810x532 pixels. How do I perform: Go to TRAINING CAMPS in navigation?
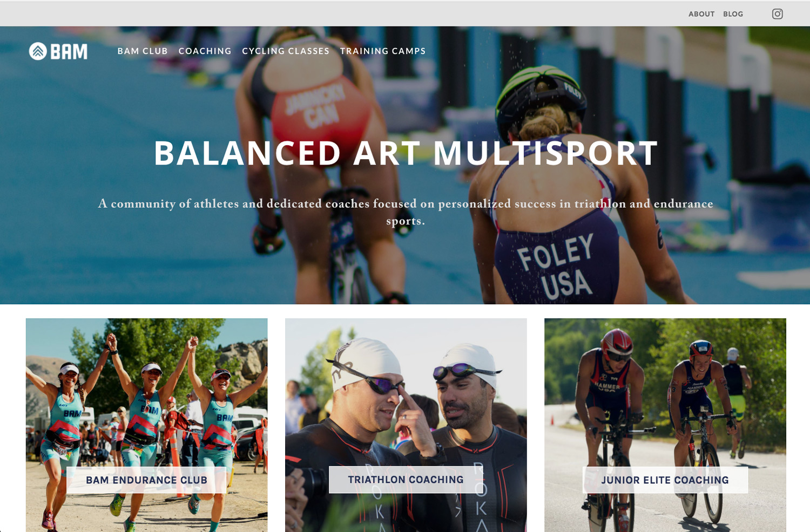pyautogui.click(x=383, y=51)
